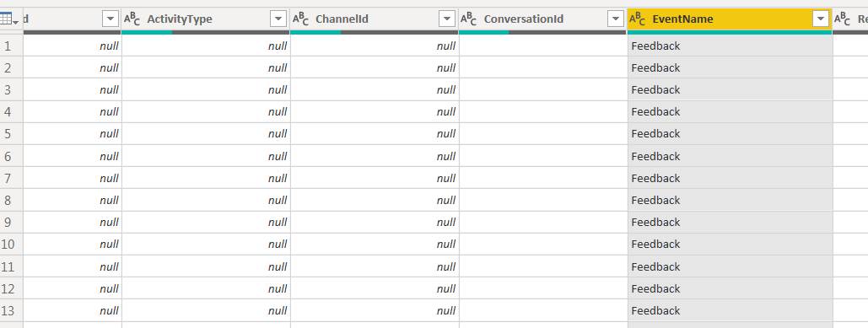This screenshot has height=328, width=868.
Task: Click the Feedback cell in row 12
Action: click(x=730, y=288)
